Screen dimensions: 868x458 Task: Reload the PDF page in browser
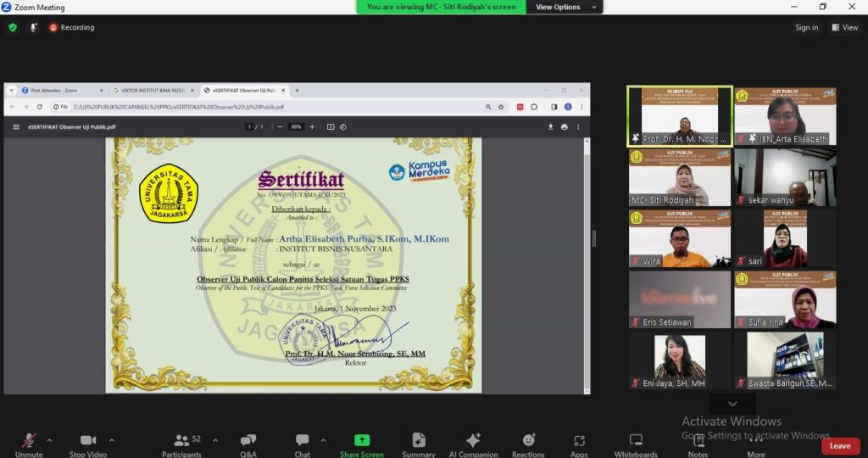39,107
